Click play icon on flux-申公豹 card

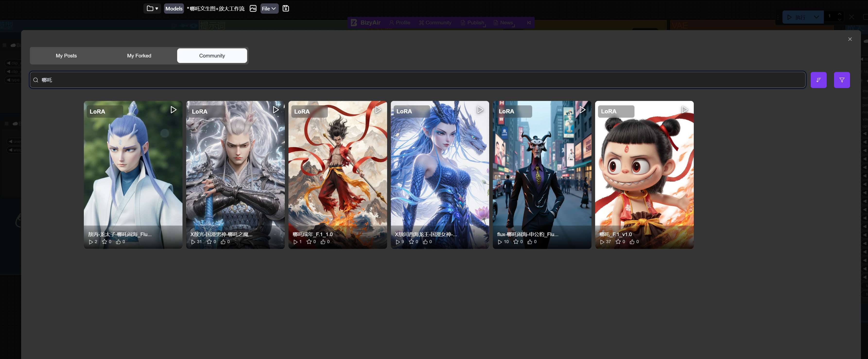(x=582, y=110)
